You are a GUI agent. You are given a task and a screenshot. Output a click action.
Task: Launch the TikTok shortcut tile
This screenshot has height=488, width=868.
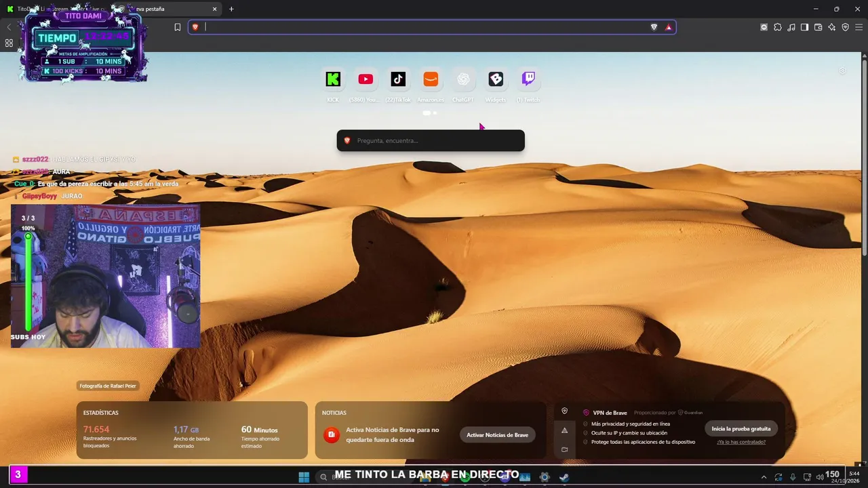pyautogui.click(x=398, y=79)
